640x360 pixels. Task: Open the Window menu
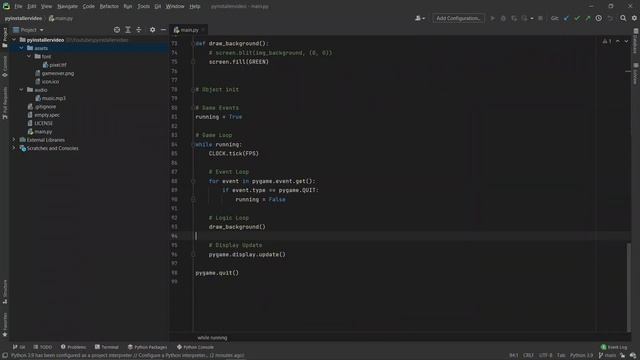[x=175, y=7]
